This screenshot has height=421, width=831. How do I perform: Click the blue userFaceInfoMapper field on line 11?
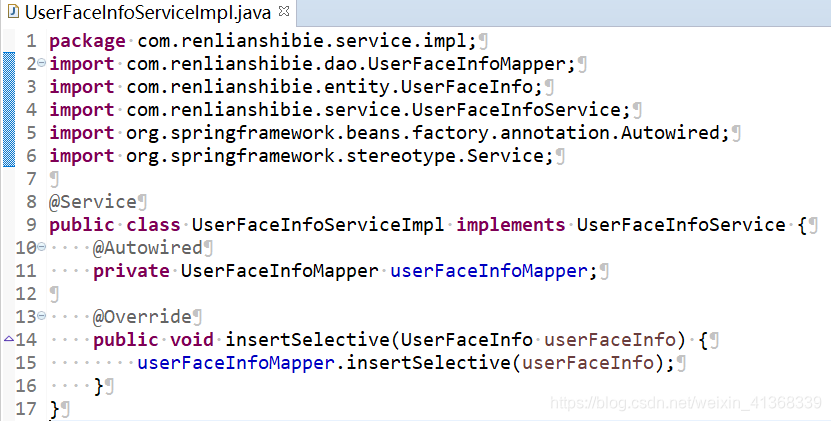click(x=489, y=271)
